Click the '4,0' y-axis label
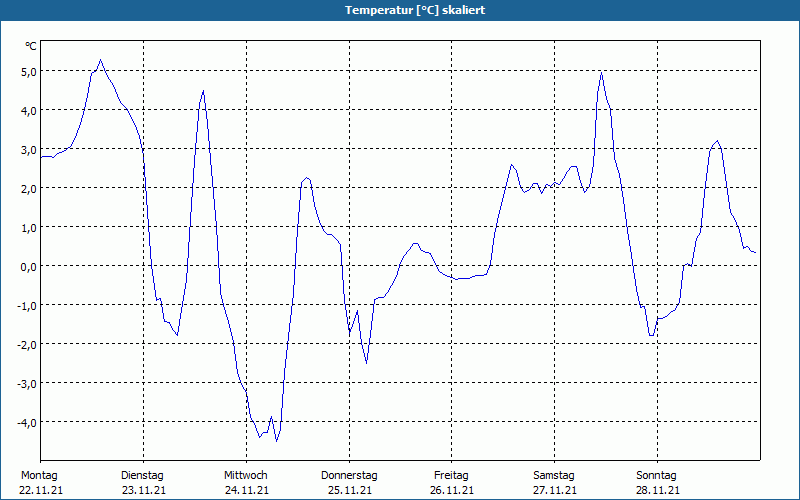 [29, 110]
